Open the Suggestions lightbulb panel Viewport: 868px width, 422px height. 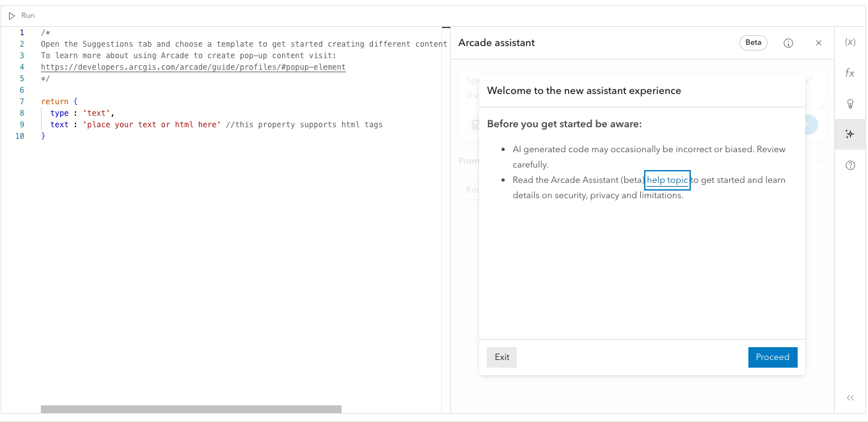pyautogui.click(x=850, y=104)
